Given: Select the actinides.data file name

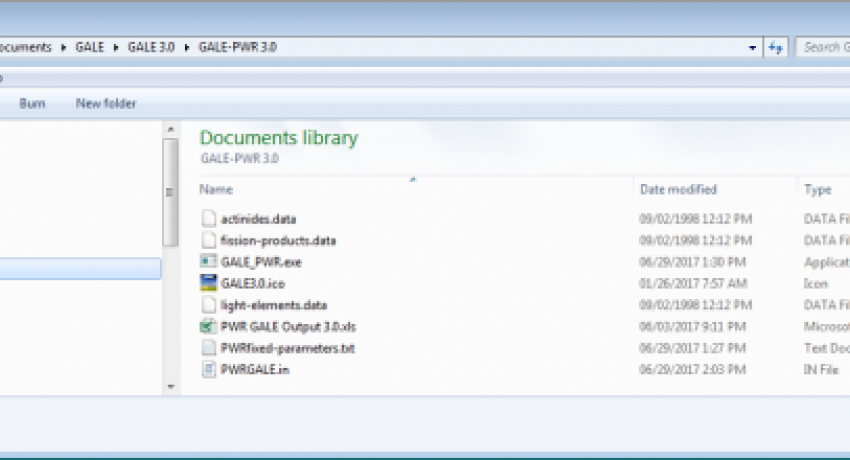Looking at the screenshot, I should 259,219.
